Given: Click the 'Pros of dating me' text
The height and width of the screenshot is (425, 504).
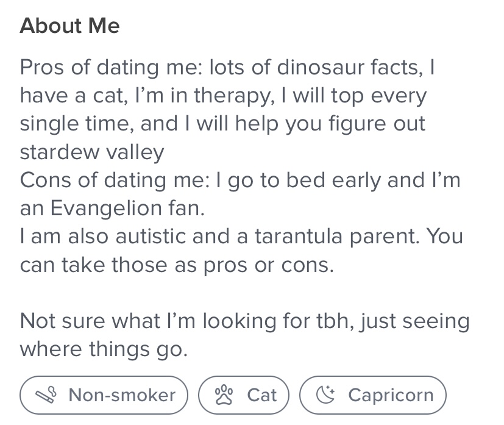Looking at the screenshot, I should (x=111, y=68).
